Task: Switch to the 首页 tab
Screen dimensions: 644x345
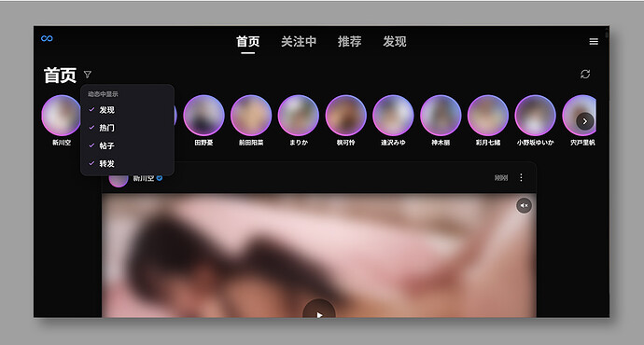Action: [247, 41]
